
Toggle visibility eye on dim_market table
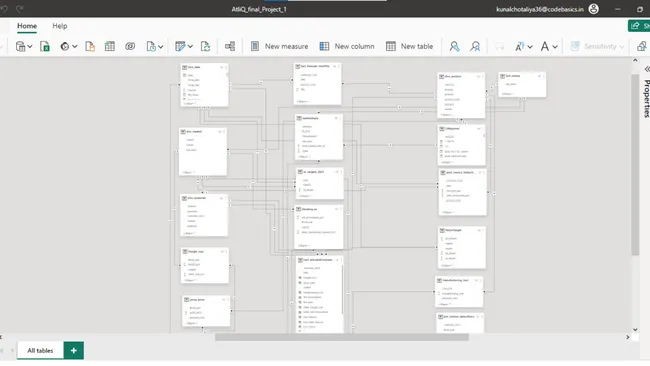(x=220, y=132)
